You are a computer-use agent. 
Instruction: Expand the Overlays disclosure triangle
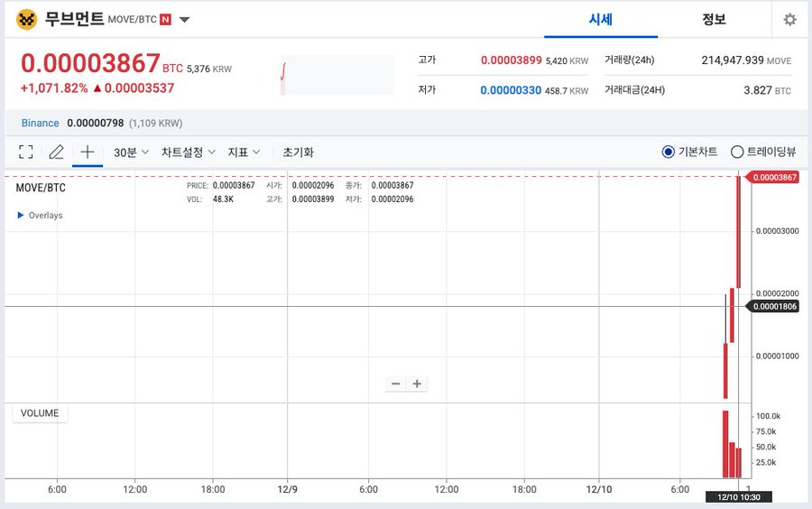[21, 216]
